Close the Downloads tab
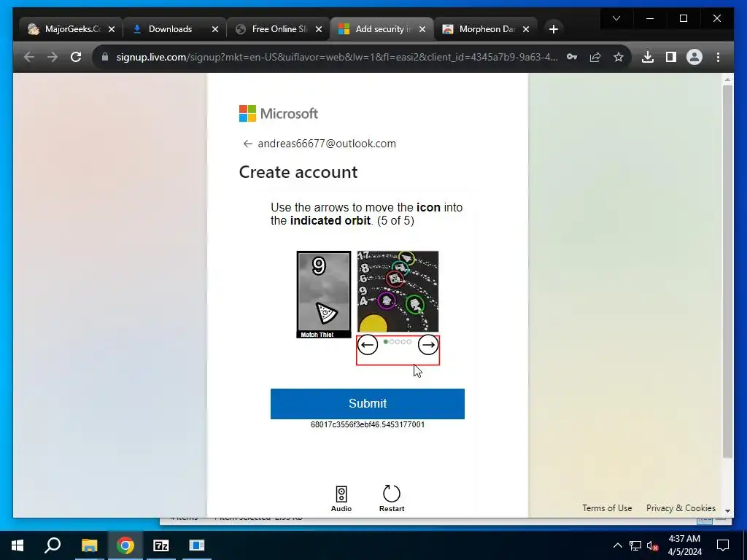Image resolution: width=747 pixels, height=560 pixels. click(x=215, y=29)
